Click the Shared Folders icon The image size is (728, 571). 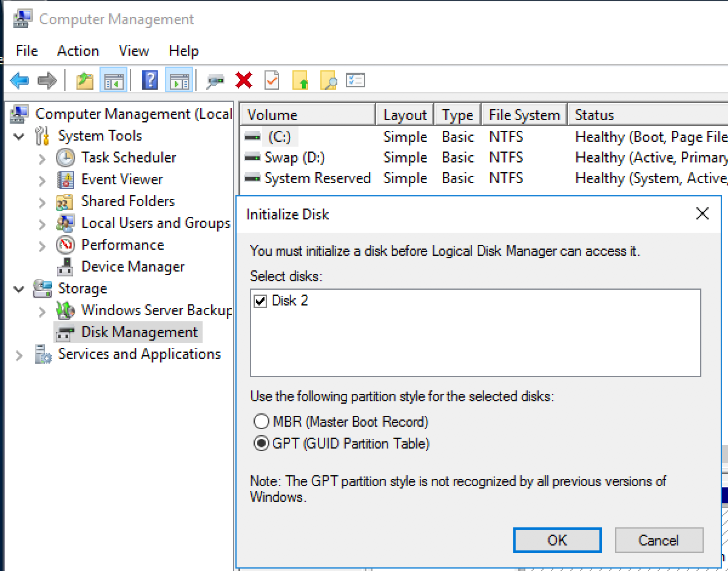65,201
